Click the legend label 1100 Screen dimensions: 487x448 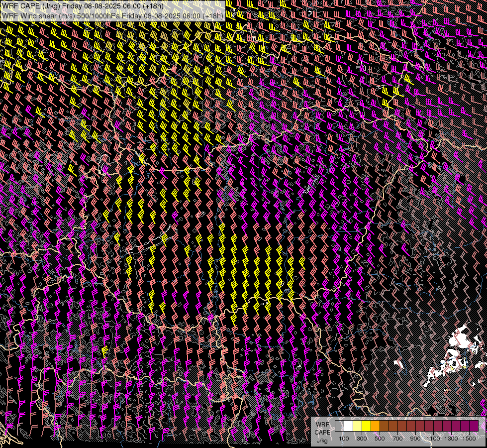tap(433, 439)
